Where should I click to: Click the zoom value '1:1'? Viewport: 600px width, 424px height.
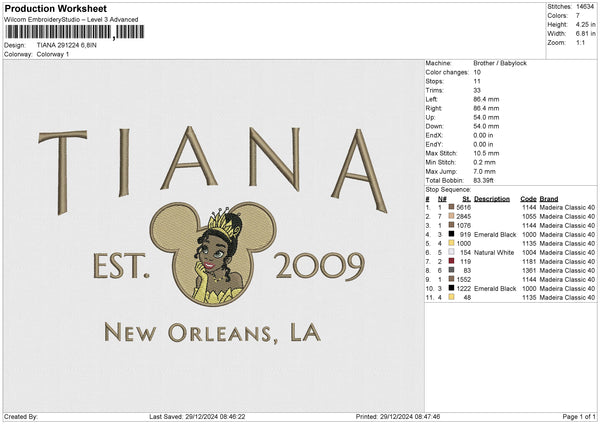(580, 42)
